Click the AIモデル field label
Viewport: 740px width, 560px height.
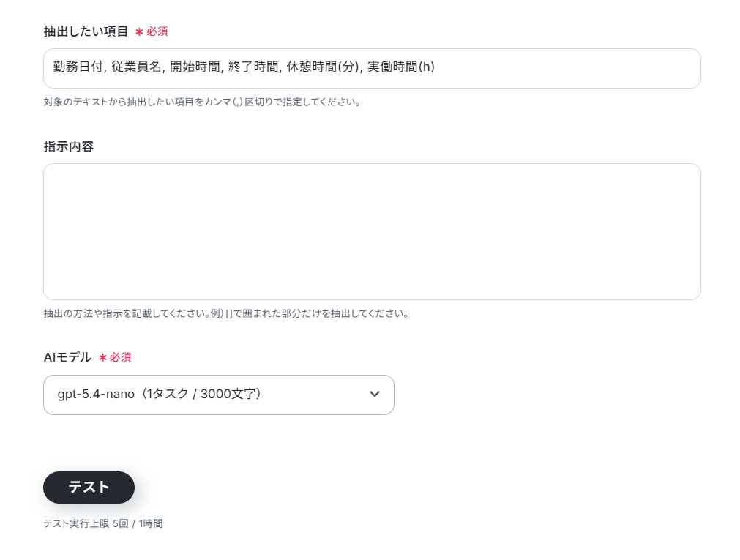tap(67, 357)
